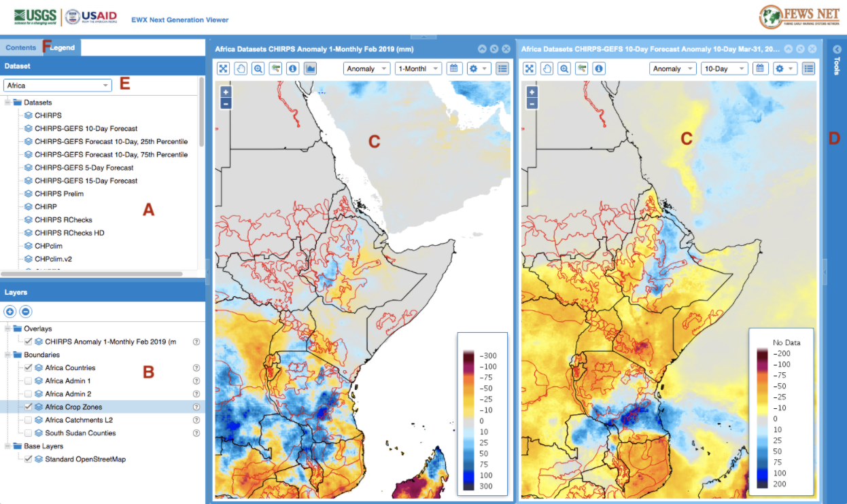The width and height of the screenshot is (847, 504).
Task: Open calendar date picker in CHIRPS Anomaly 1-Monthly toolbar
Action: coord(453,69)
